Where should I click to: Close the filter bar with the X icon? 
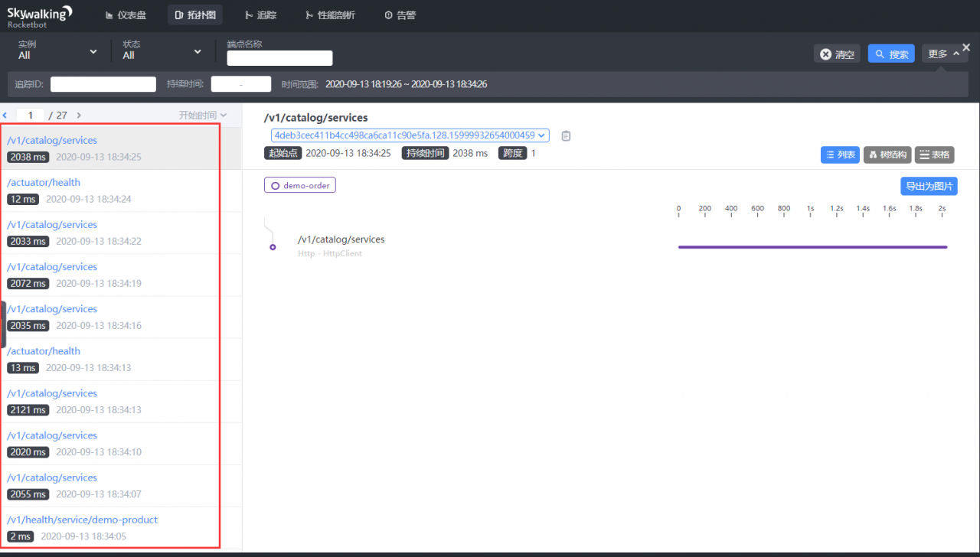[966, 47]
